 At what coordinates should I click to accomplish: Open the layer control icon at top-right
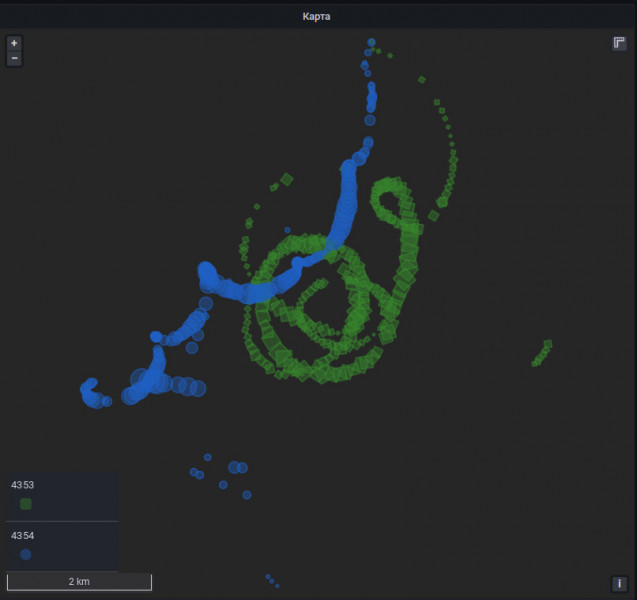point(620,43)
